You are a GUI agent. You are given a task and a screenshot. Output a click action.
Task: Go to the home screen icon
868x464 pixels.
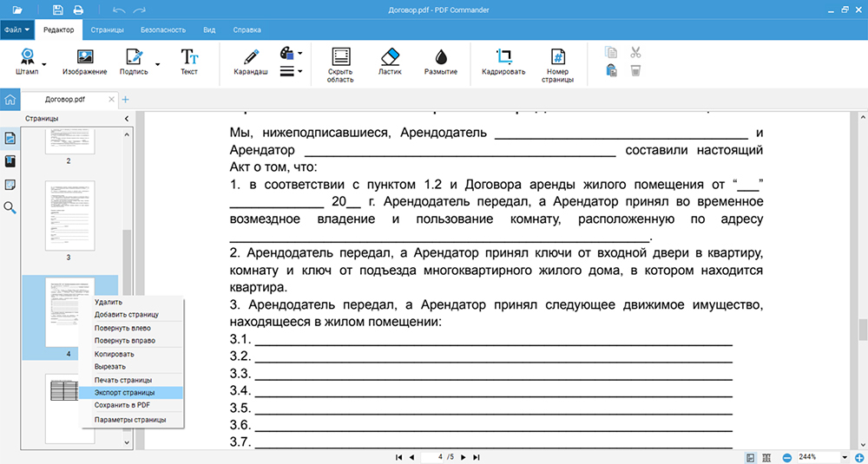[x=10, y=100]
